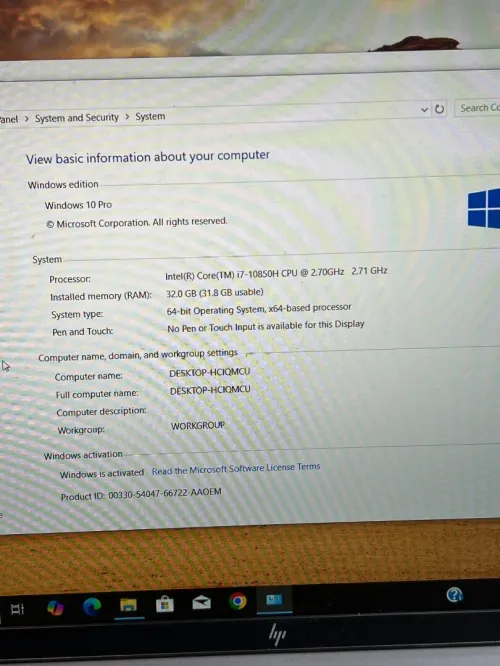This screenshot has width=500, height=666.
Task: Open the address bar history dropdown arrow
Action: [x=424, y=110]
